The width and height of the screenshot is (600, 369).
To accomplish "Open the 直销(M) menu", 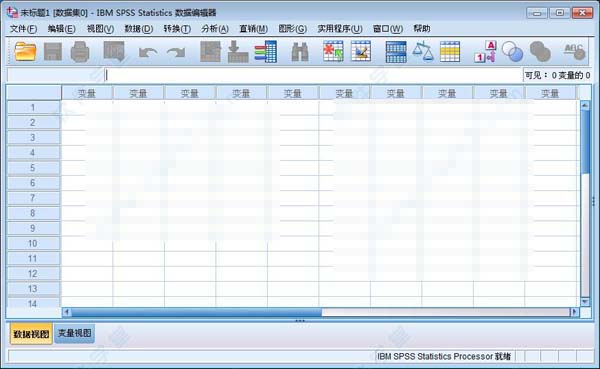I will pyautogui.click(x=253, y=29).
